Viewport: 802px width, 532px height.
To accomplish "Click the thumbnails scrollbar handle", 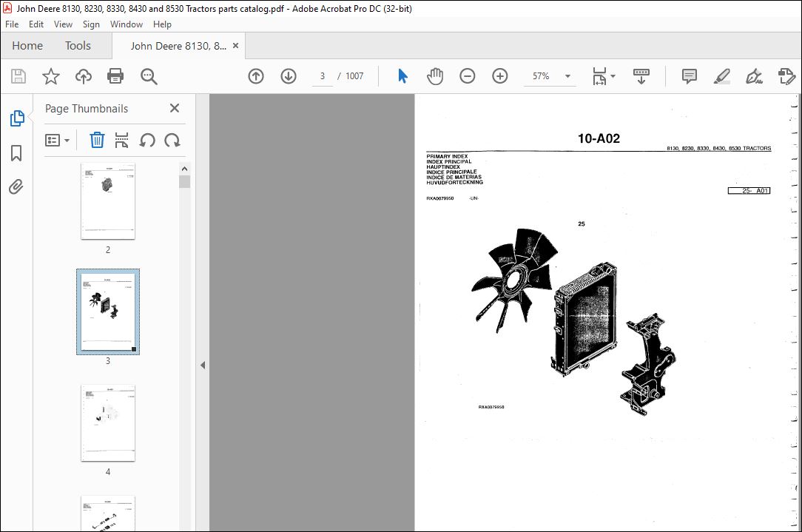I will (x=185, y=181).
